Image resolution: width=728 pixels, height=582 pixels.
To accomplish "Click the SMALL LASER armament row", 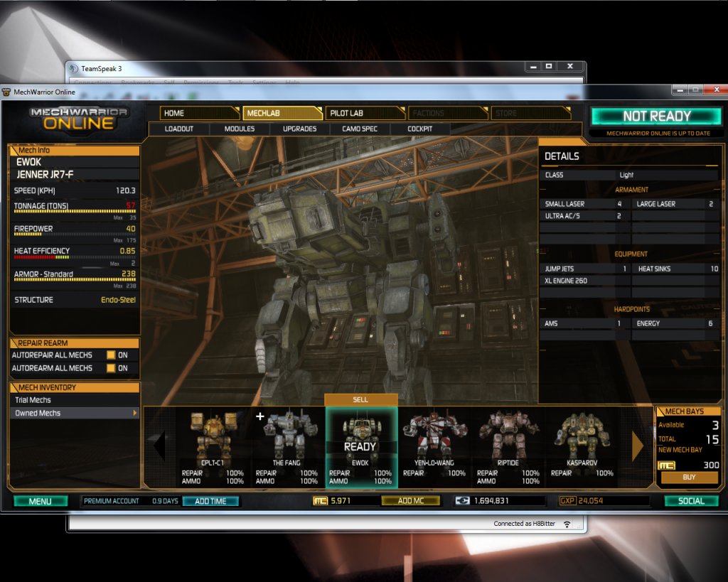I will pos(584,204).
